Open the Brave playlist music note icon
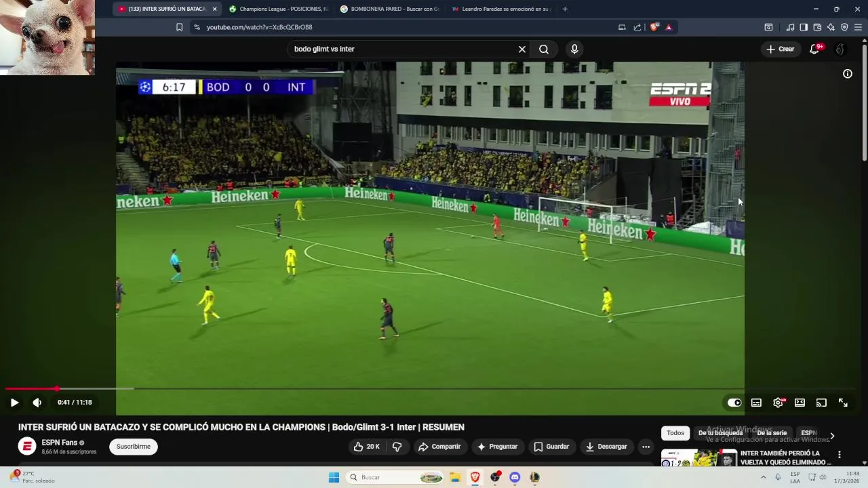868x488 pixels. pyautogui.click(x=790, y=27)
